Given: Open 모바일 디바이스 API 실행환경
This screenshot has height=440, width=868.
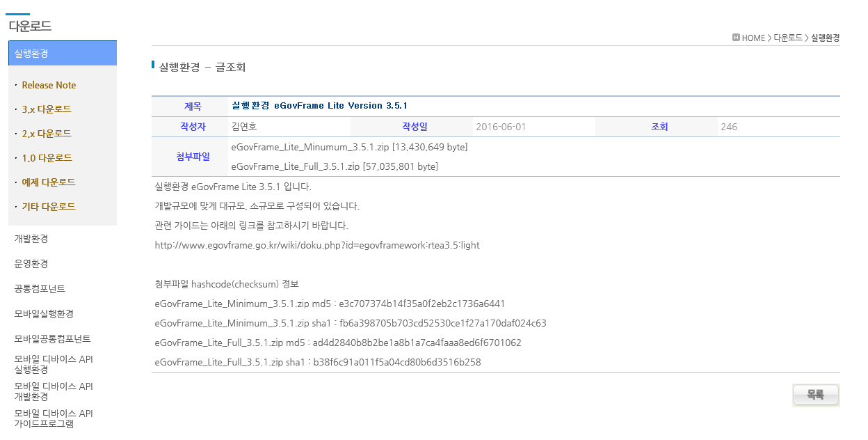Looking at the screenshot, I should (x=54, y=364).
